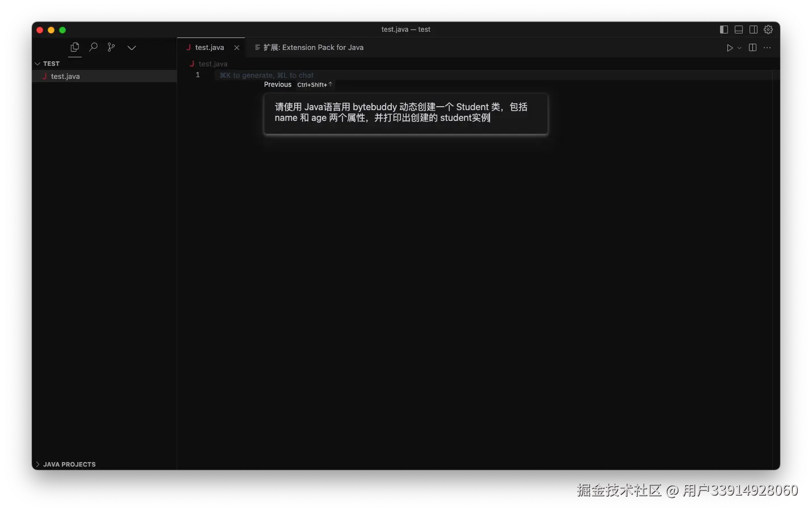This screenshot has height=512, width=812.
Task: Select the test.java editor tab
Action: tap(210, 48)
